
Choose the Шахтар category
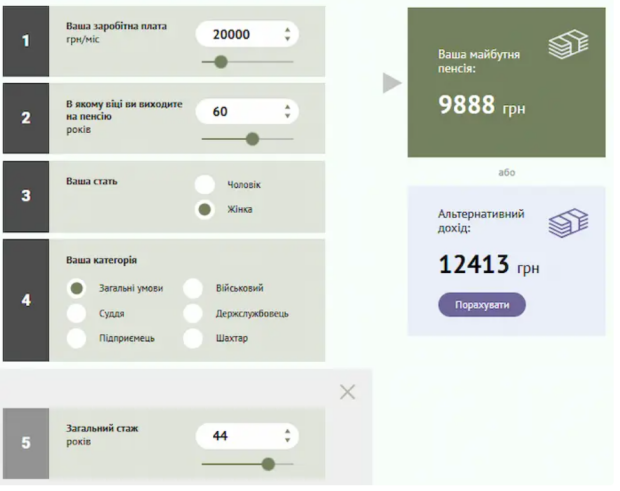pos(193,338)
